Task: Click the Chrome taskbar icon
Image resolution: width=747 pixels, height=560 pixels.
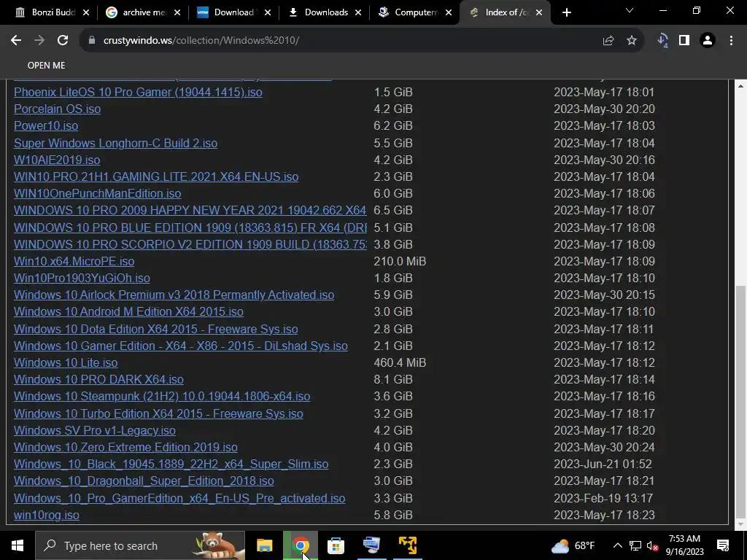Action: [x=300, y=545]
